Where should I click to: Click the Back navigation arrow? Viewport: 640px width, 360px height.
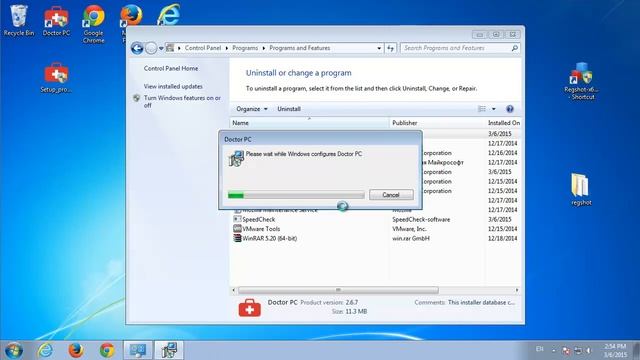pyautogui.click(x=137, y=48)
